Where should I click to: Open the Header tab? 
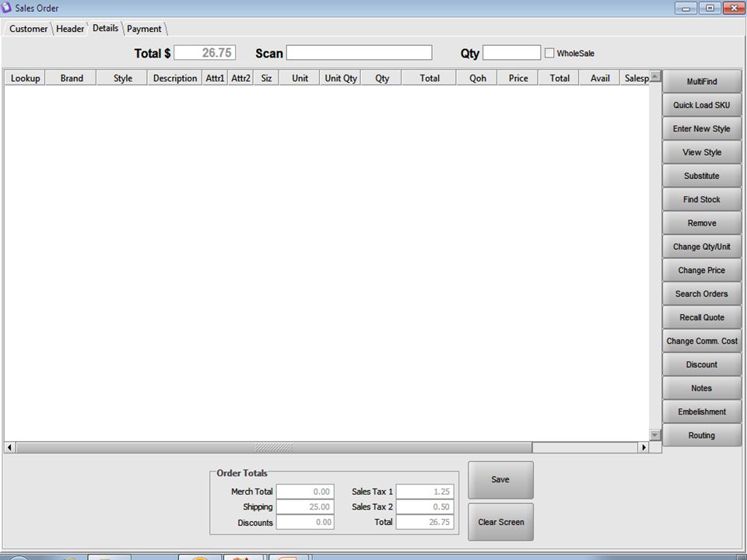click(x=70, y=29)
